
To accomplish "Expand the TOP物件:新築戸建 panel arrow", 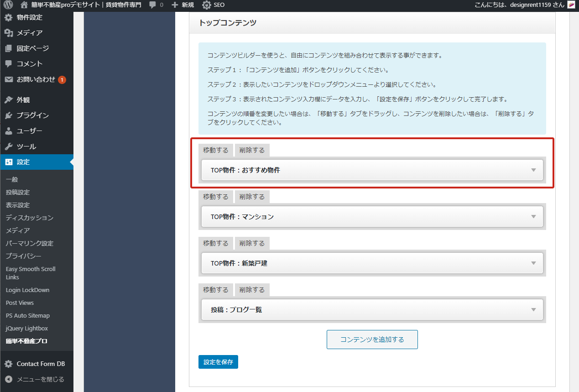I will point(533,263).
